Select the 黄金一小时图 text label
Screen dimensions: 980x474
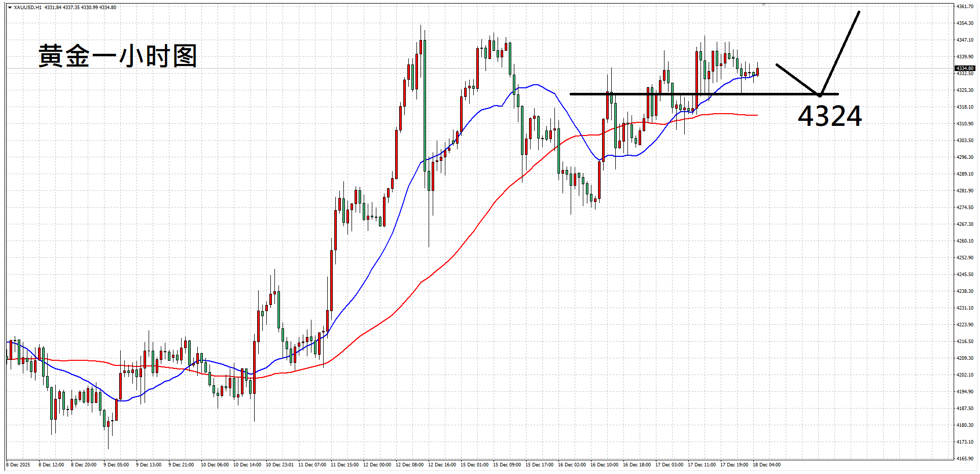coord(118,56)
